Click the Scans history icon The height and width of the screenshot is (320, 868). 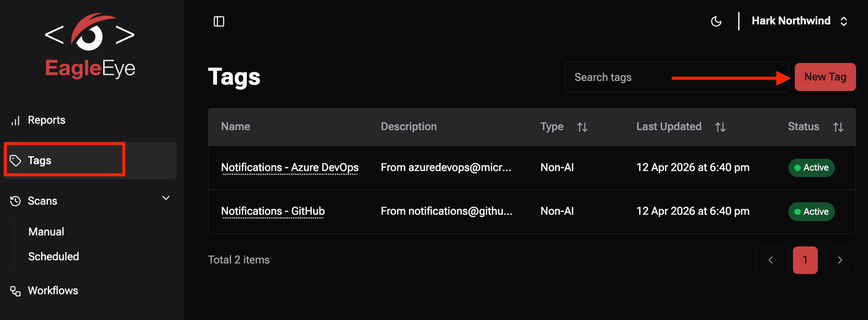16,201
